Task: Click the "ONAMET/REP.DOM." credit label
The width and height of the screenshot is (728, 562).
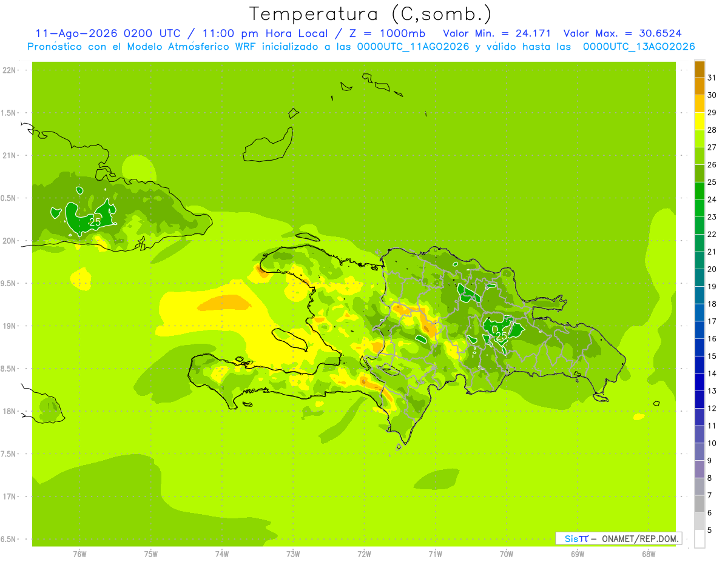Action: coord(641,538)
